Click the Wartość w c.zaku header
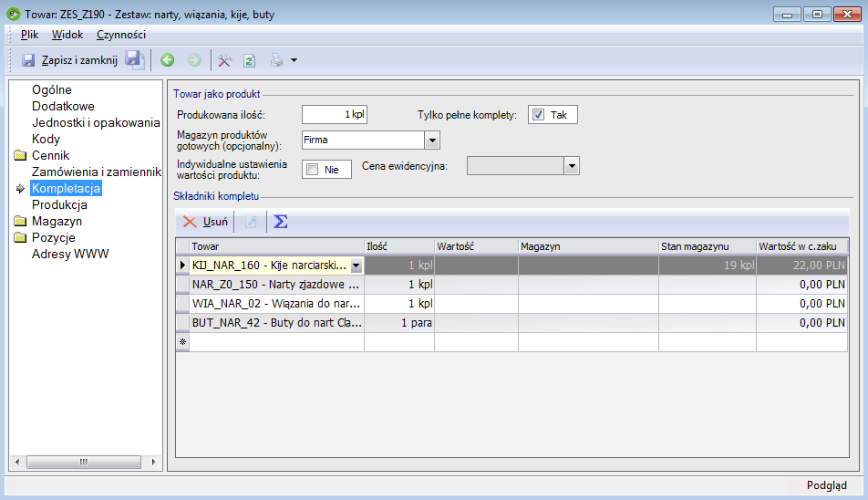 pos(802,246)
